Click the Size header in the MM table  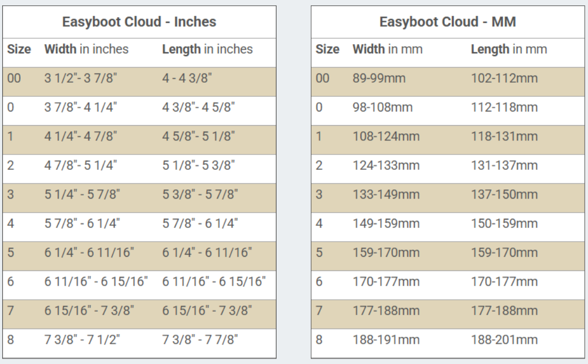tap(327, 50)
